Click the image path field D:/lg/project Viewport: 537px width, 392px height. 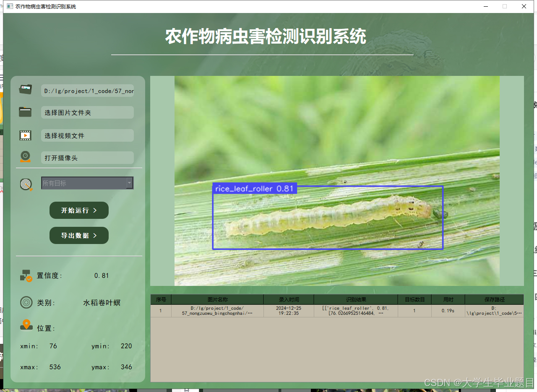(87, 91)
